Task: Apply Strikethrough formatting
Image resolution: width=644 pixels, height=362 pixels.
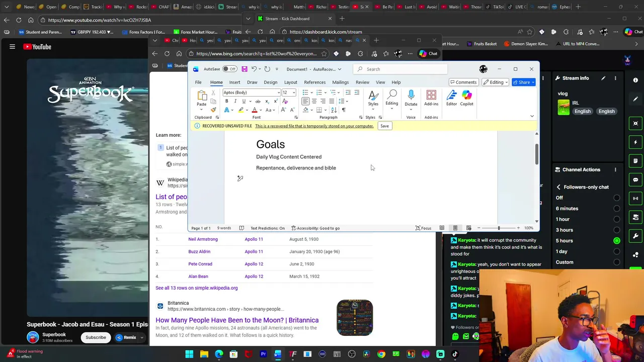Action: [x=258, y=101]
